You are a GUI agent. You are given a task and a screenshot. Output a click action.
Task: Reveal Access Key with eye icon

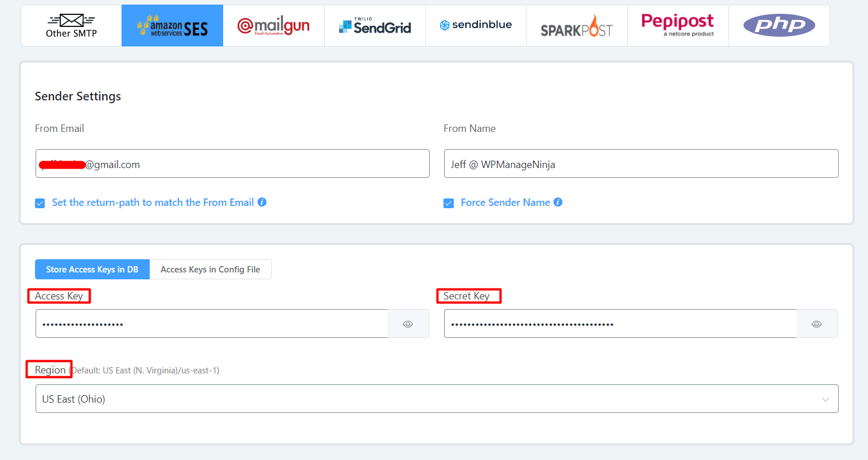[408, 324]
